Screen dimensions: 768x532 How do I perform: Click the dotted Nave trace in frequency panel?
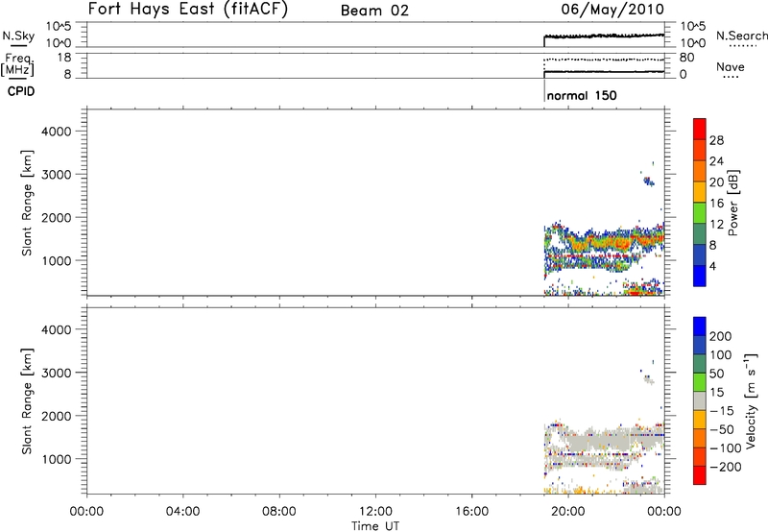tap(604, 60)
